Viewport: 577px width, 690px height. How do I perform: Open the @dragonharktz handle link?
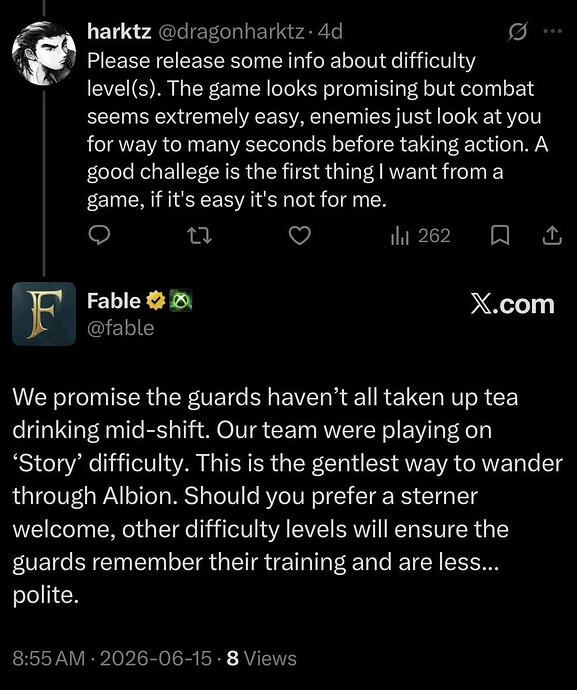(231, 32)
